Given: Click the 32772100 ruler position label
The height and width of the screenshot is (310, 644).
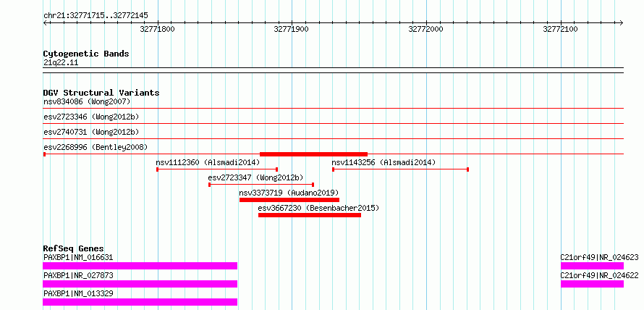Looking at the screenshot, I should (560, 29).
